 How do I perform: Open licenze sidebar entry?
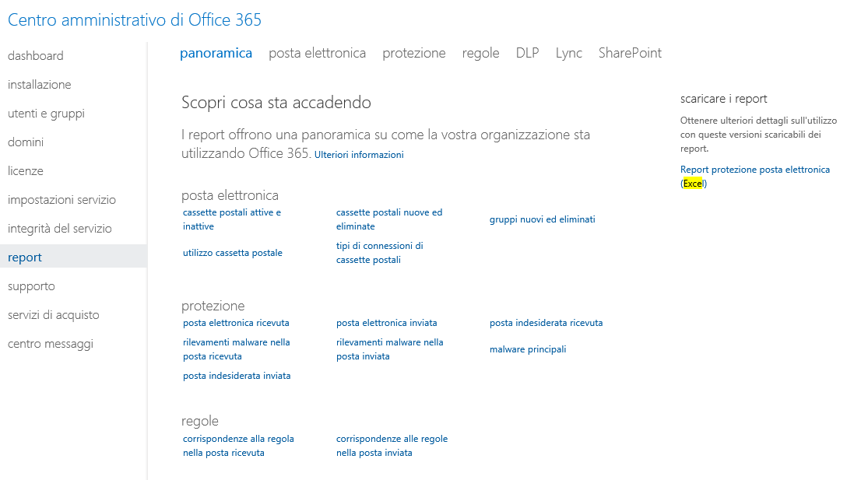pyautogui.click(x=26, y=171)
